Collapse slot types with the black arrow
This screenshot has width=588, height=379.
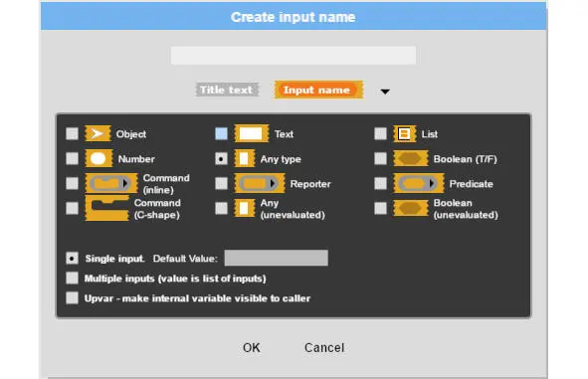(385, 92)
